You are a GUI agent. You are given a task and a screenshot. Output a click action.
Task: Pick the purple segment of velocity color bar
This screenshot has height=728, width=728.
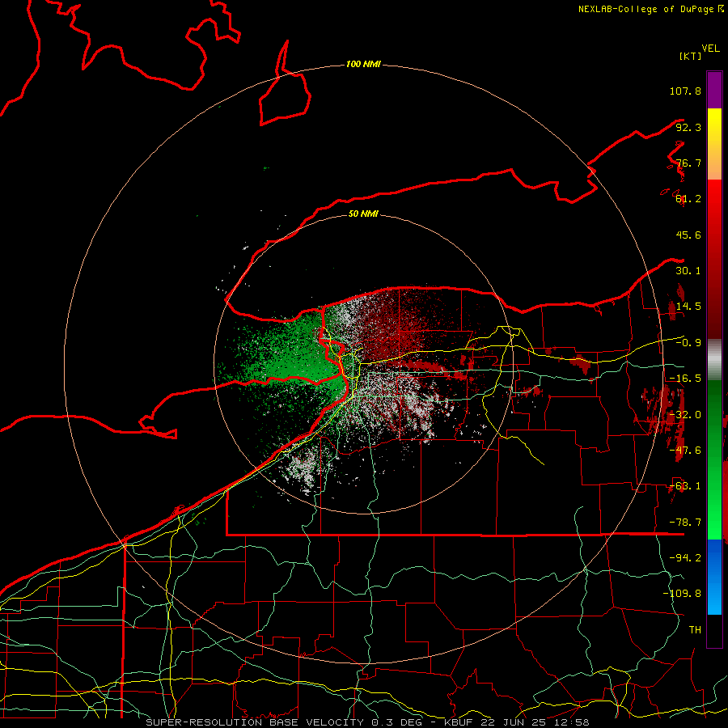pos(714,90)
